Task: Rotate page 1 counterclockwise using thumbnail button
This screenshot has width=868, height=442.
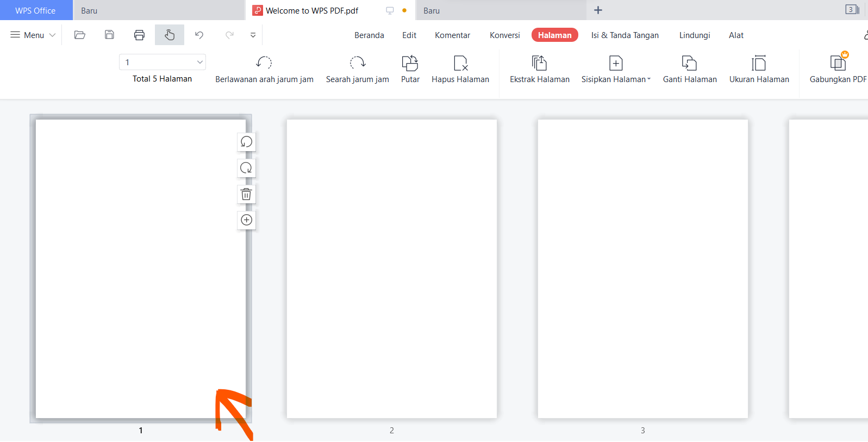Action: (246, 142)
